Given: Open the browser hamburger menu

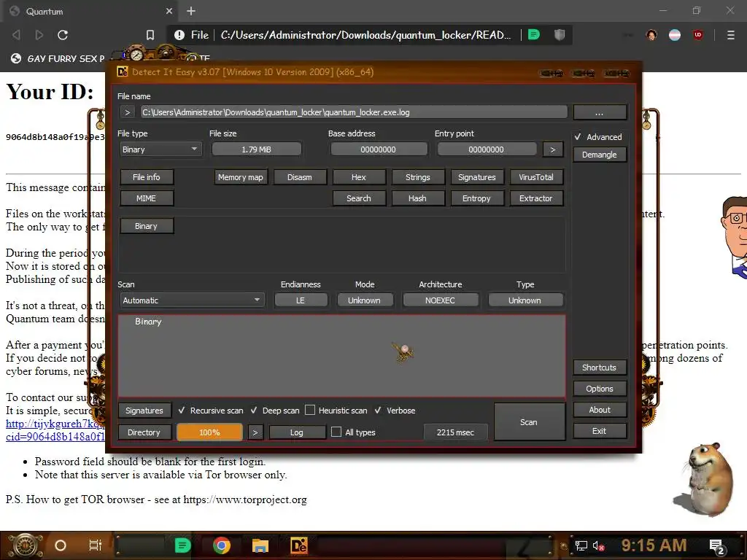Looking at the screenshot, I should (x=730, y=35).
